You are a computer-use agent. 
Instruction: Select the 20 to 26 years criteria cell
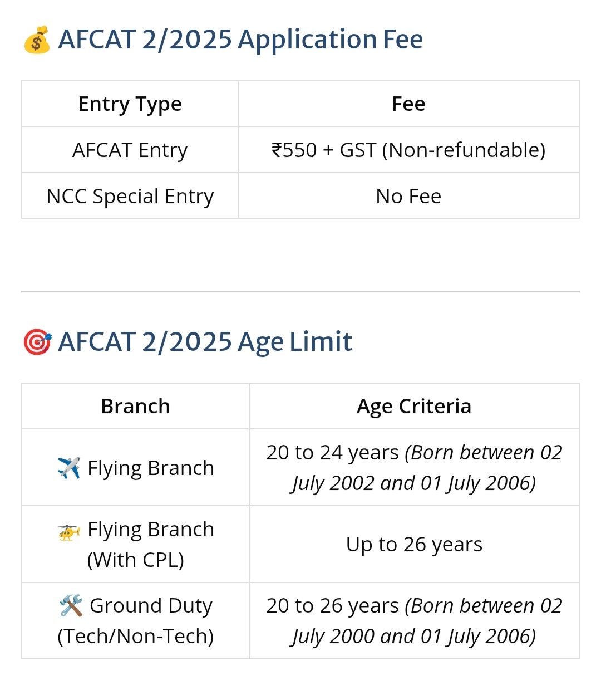pos(414,621)
